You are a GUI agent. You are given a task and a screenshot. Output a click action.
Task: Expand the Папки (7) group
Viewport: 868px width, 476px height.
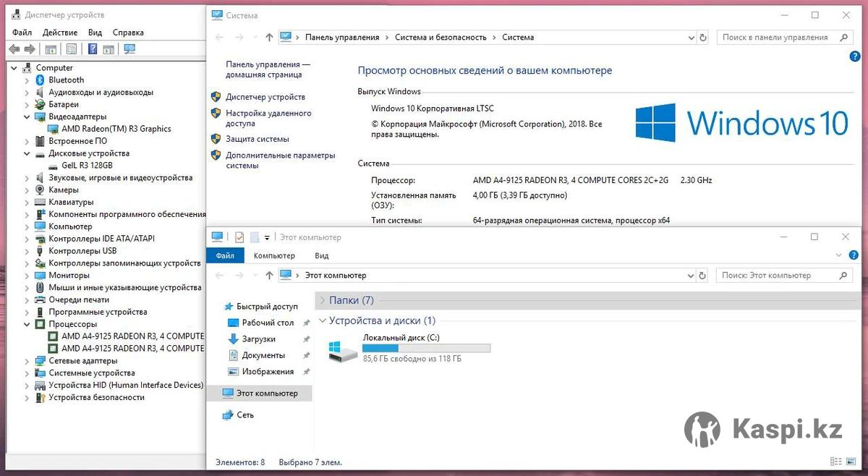pyautogui.click(x=323, y=300)
